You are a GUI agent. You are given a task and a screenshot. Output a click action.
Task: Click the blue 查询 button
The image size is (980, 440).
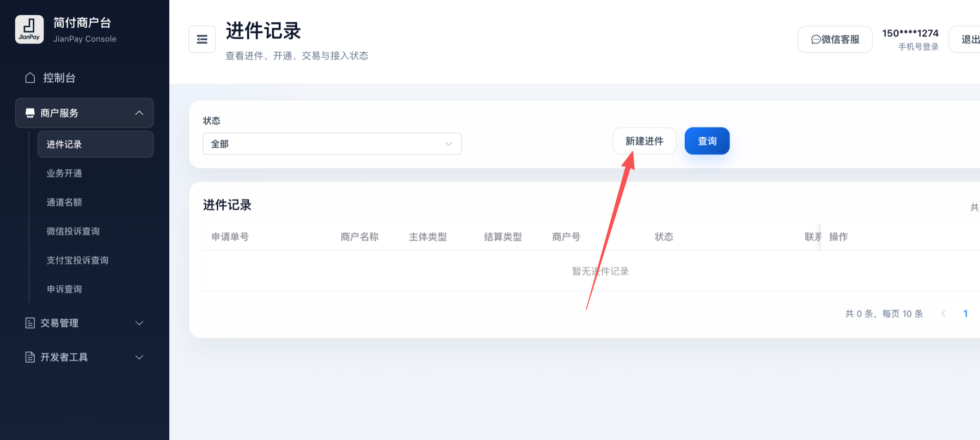(707, 141)
